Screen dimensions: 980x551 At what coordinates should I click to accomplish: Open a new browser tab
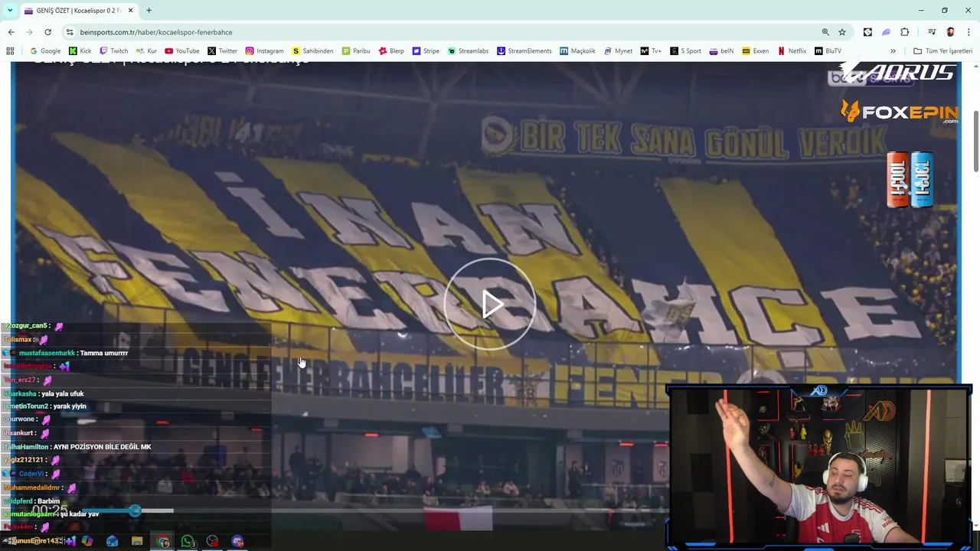coord(149,11)
